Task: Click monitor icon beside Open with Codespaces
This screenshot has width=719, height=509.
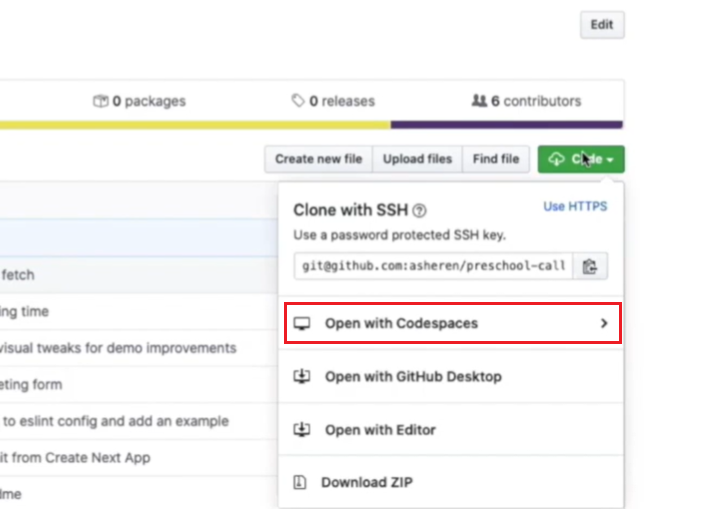Action: point(303,324)
